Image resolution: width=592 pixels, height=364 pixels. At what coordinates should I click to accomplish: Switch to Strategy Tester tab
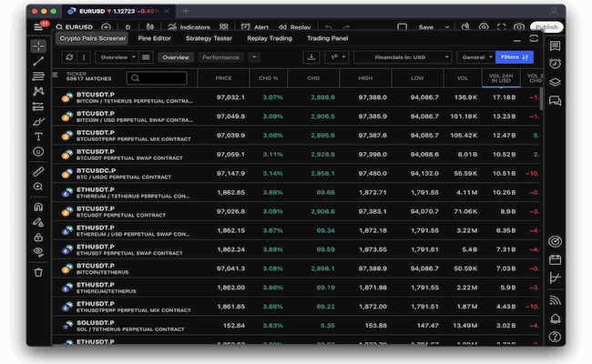pyautogui.click(x=209, y=38)
